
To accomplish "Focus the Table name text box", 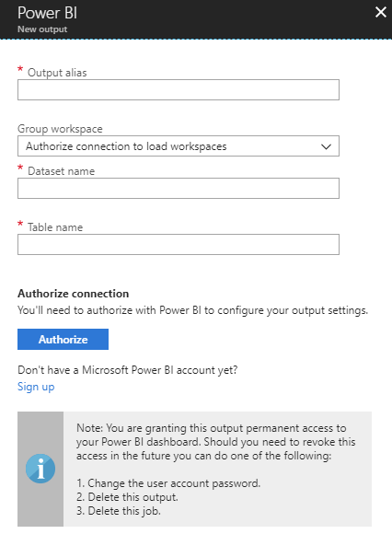I will (179, 245).
